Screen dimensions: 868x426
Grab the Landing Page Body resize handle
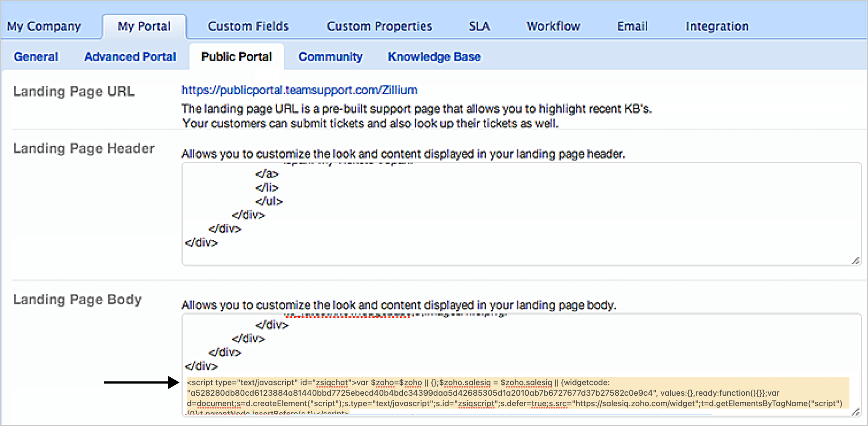click(x=855, y=412)
